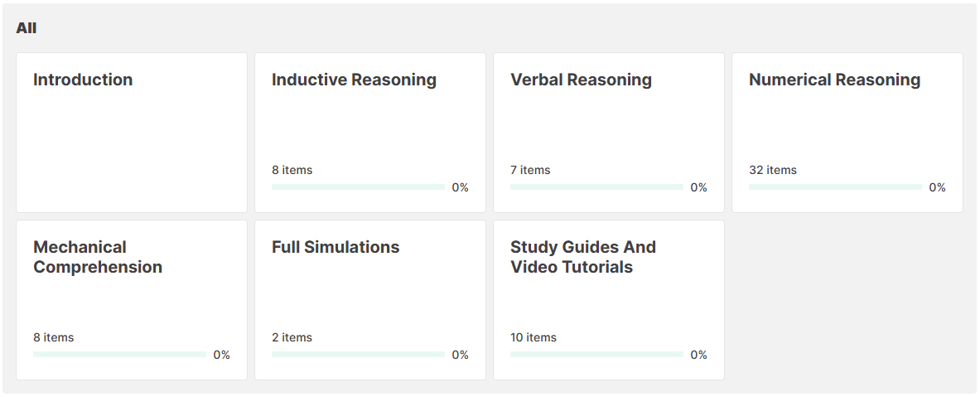Click the Full Simulations 0% progress value
Image resolution: width=980 pixels, height=397 pixels.
click(460, 355)
